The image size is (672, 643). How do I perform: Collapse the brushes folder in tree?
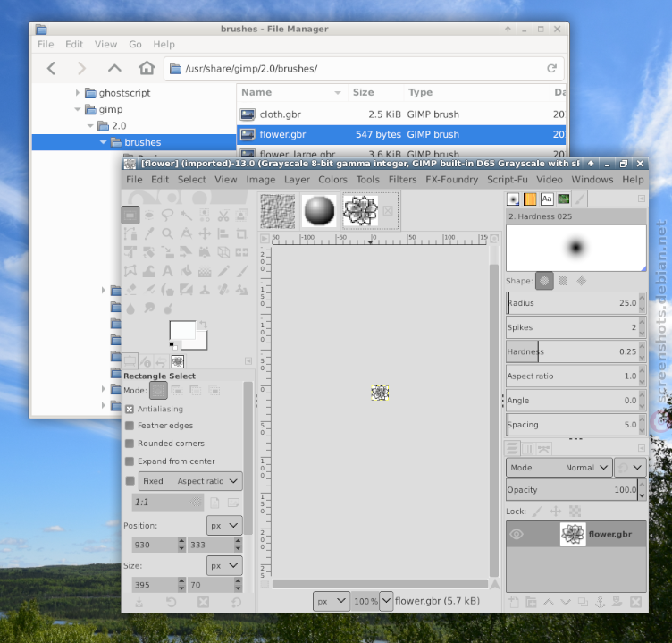click(104, 142)
